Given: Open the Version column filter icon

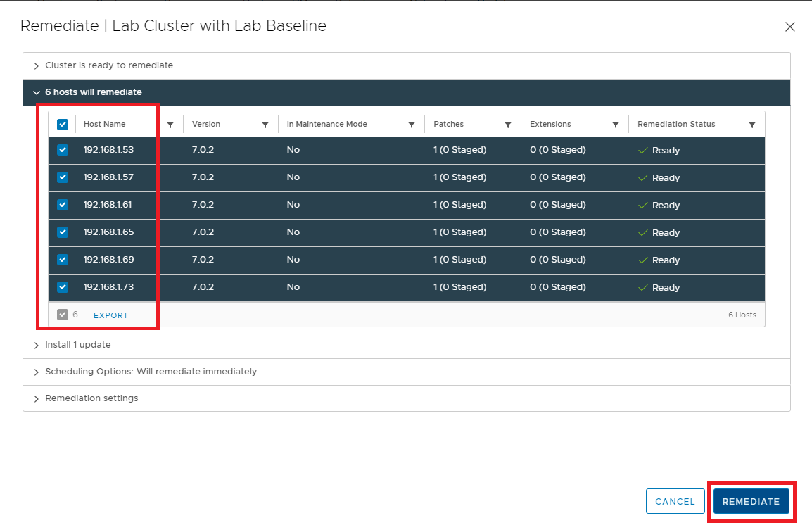Looking at the screenshot, I should click(x=265, y=125).
